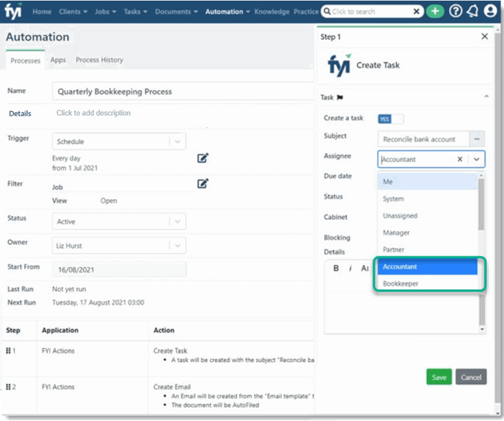Click the process Name input field

[x=183, y=91]
